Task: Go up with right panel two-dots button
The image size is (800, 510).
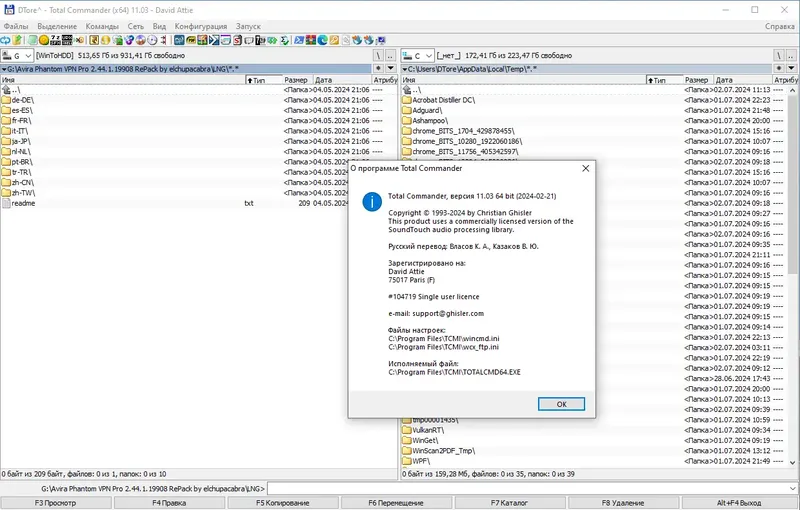Action: (x=791, y=56)
